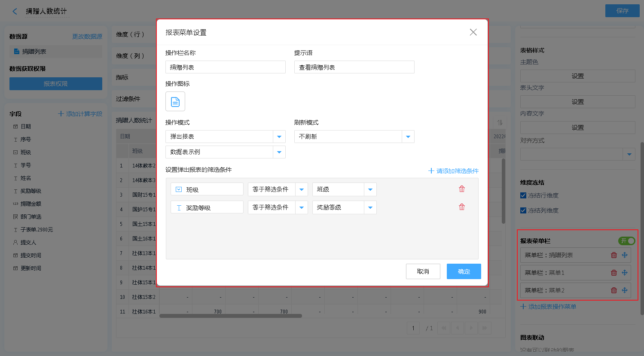Image resolution: width=644 pixels, height=356 pixels.
Task: Close the 报表菜单设置 dialog with X
Action: (x=473, y=32)
